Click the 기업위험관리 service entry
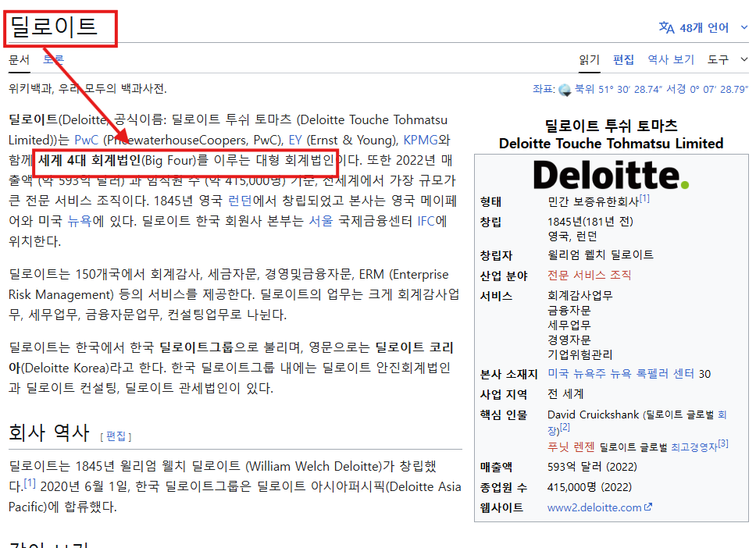This screenshot has width=756, height=548. tap(580, 354)
